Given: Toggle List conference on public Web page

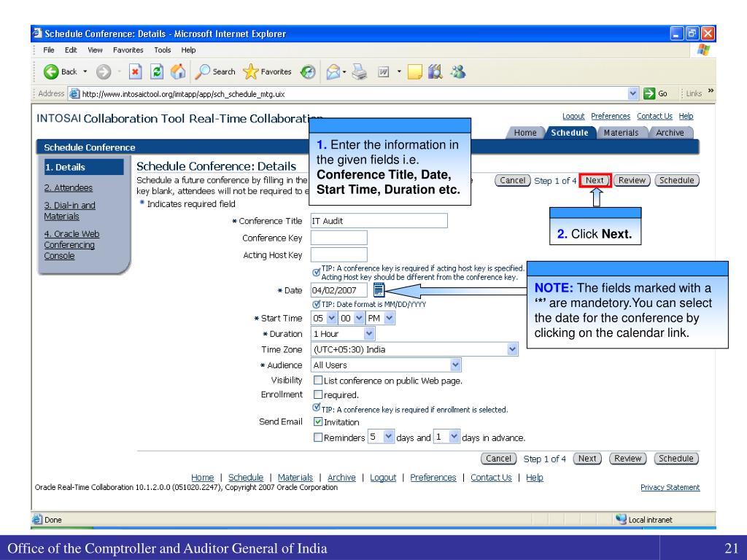Looking at the screenshot, I should [x=318, y=380].
